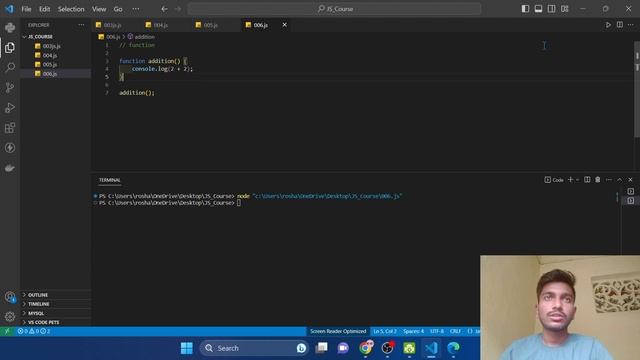Click the Ln 5, Col 2 status item

[384, 331]
